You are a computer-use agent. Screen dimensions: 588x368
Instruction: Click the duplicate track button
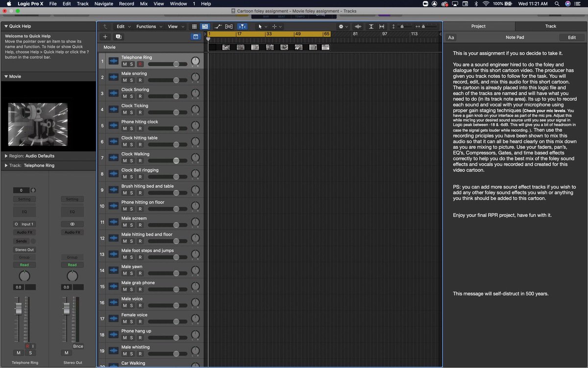[119, 36]
